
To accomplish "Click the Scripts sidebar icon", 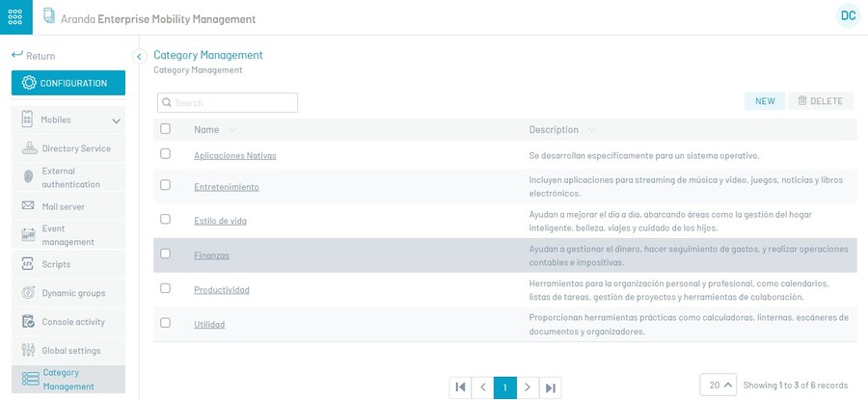I will click(x=27, y=264).
